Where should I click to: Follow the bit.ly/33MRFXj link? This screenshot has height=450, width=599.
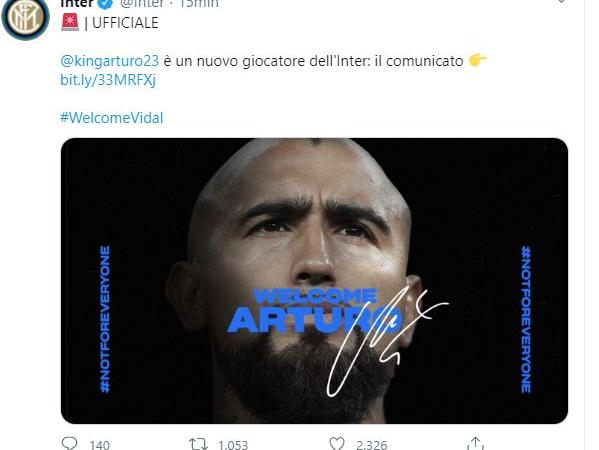tap(108, 80)
